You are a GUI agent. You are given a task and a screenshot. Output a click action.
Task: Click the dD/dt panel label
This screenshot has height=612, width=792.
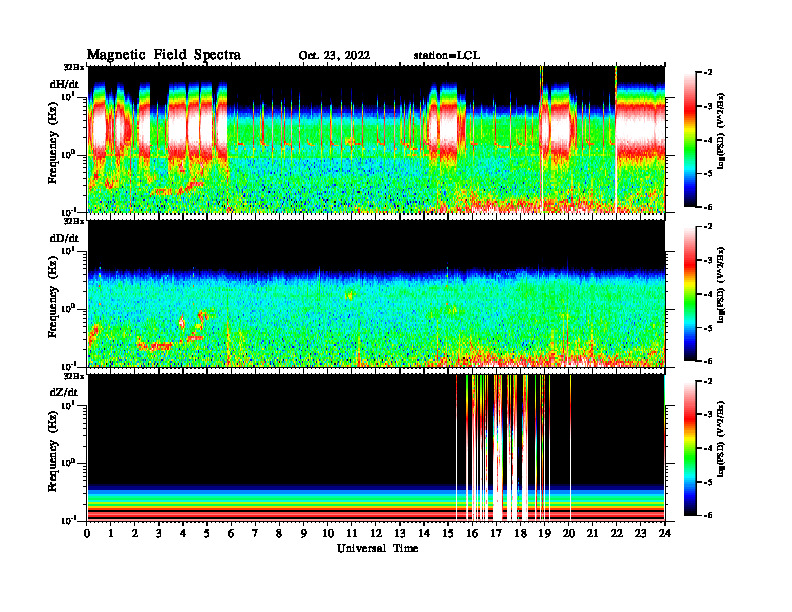click(64, 238)
